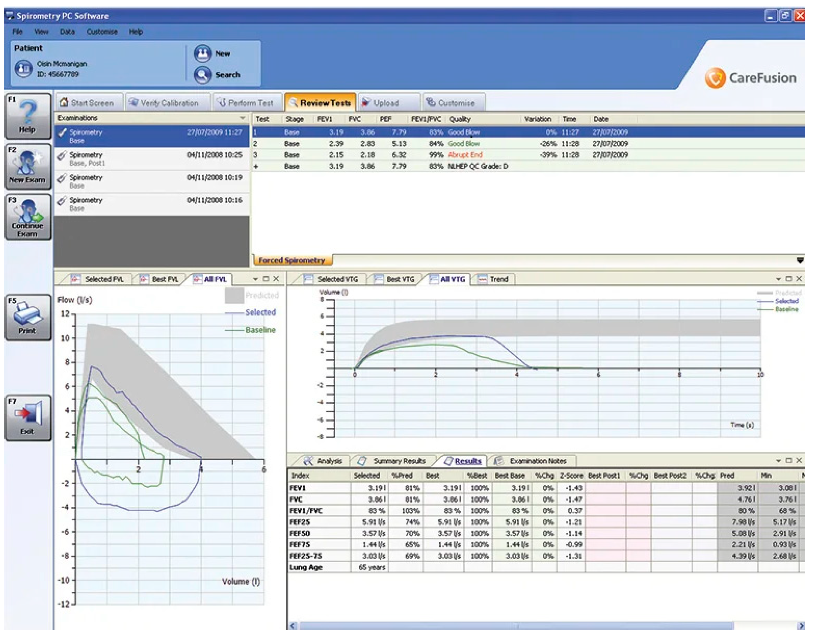Open the Customise menu in menu bar
Viewport: 819px width, 644px height.
102,32
